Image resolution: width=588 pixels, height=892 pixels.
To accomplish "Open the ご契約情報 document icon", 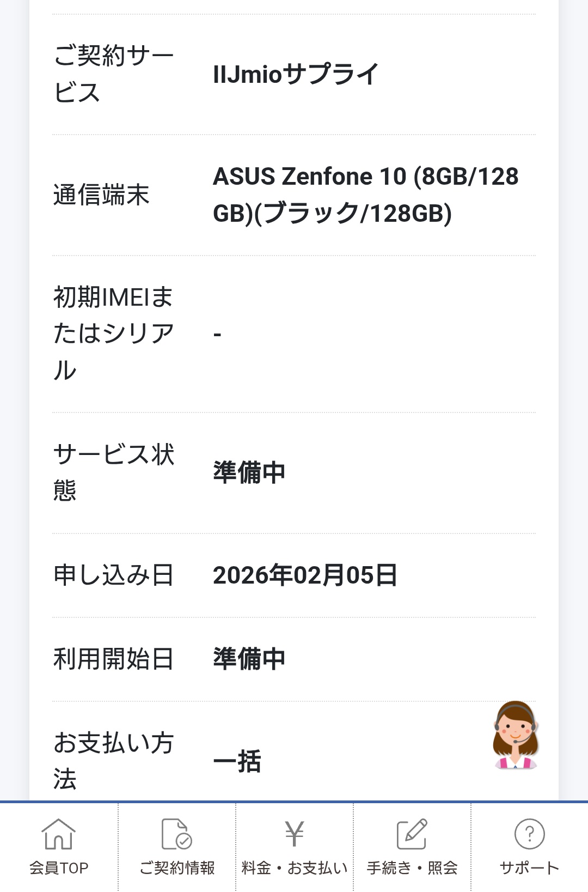I will tap(176, 834).
